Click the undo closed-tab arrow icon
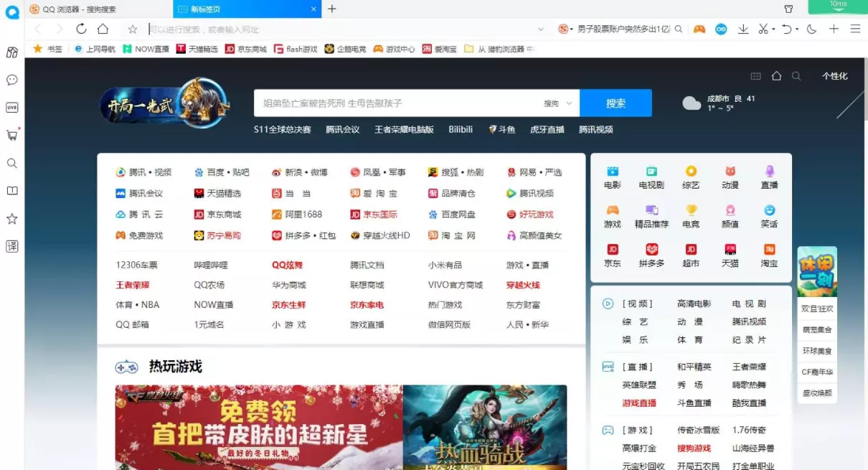 [787, 29]
